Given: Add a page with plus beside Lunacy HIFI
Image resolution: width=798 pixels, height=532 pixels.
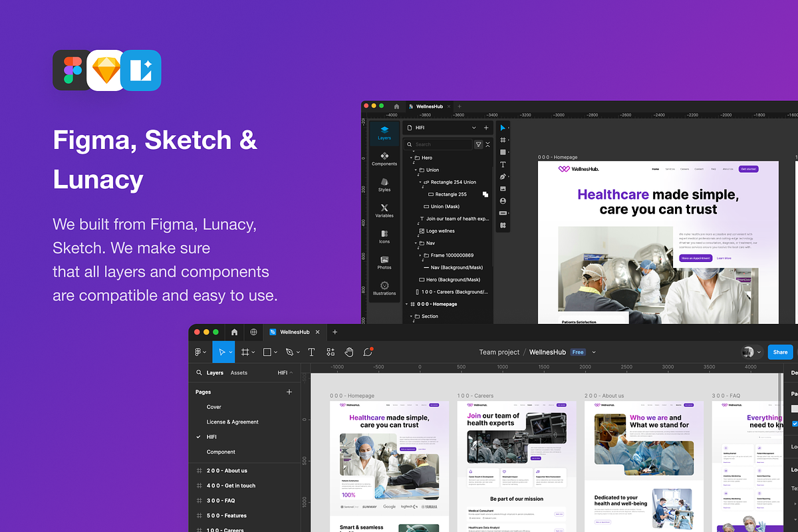Looking at the screenshot, I should (x=486, y=128).
